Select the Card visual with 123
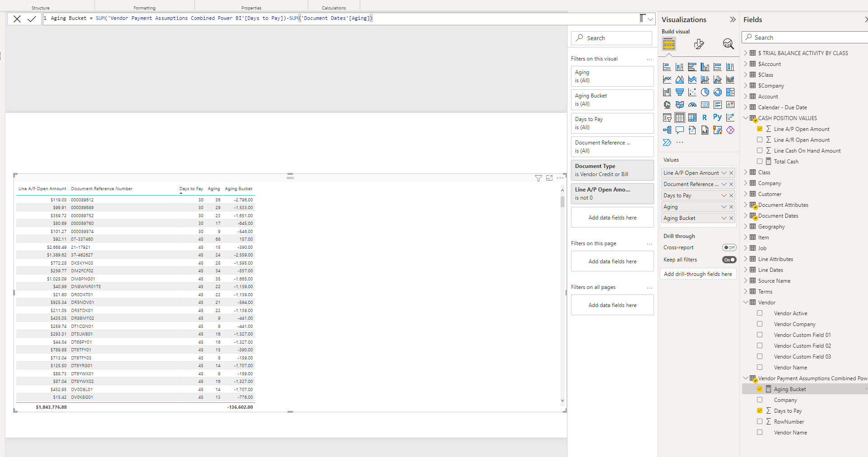 pos(705,105)
